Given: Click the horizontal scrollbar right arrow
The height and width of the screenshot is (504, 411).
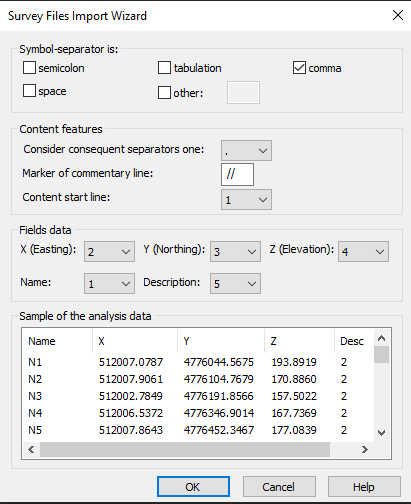Looking at the screenshot, I should pyautogui.click(x=365, y=450).
